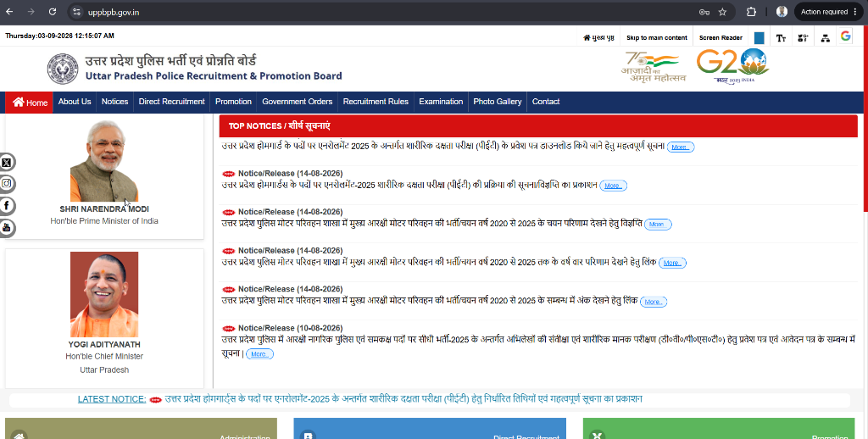Click the Notice/Release (10-08-2026) label

tap(290, 328)
